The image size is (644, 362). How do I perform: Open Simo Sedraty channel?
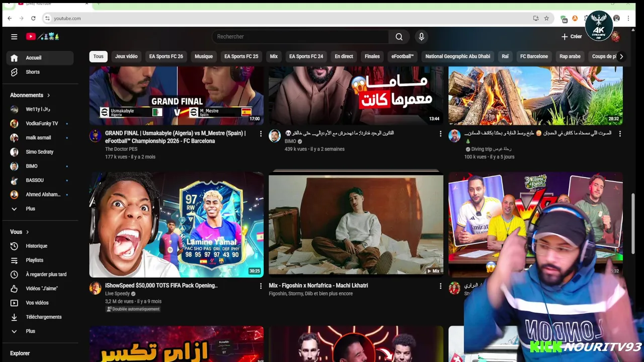(x=40, y=152)
